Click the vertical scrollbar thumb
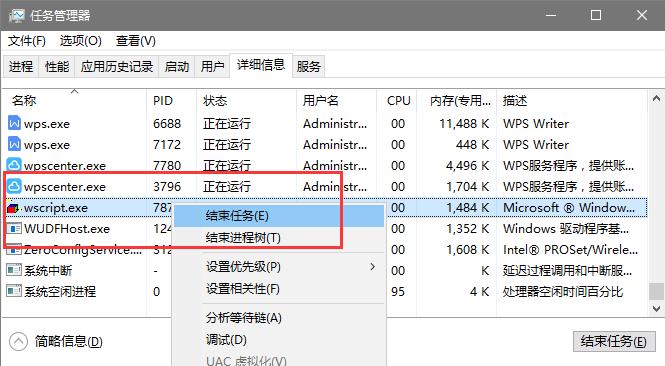 click(x=657, y=291)
